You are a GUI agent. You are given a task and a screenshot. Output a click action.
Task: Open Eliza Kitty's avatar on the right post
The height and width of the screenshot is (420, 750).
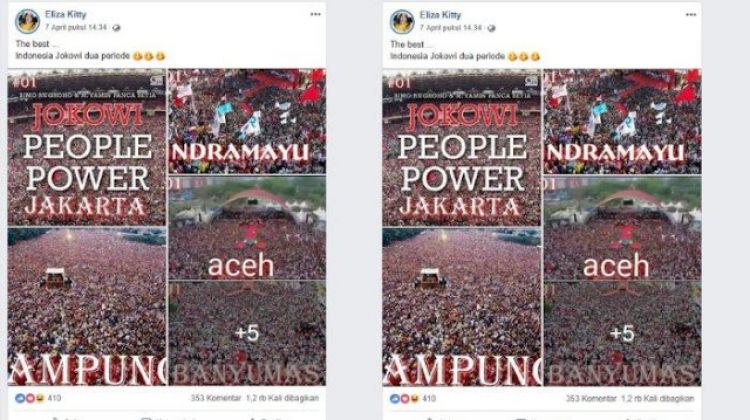402,22
